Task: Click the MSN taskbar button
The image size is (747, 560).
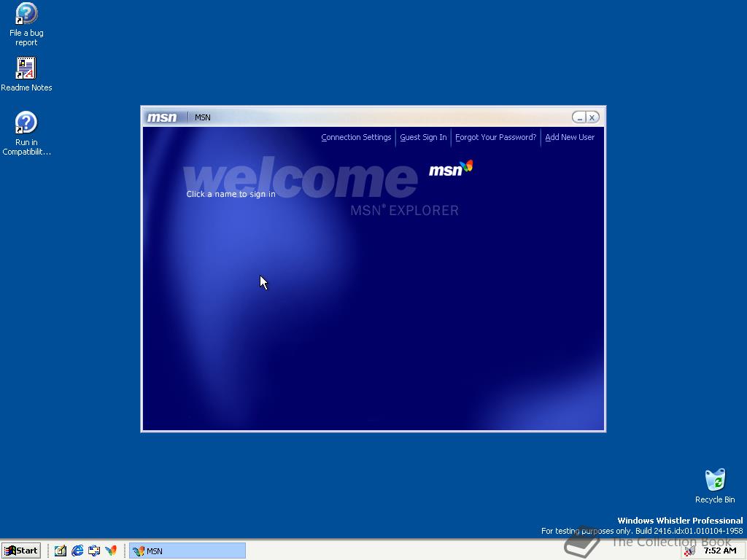Action: (187, 551)
